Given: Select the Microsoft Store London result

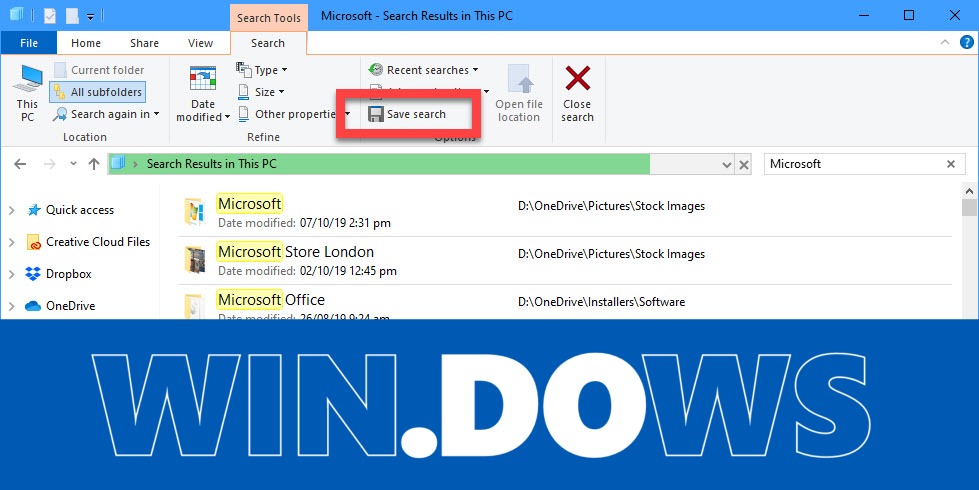Looking at the screenshot, I should (565, 260).
